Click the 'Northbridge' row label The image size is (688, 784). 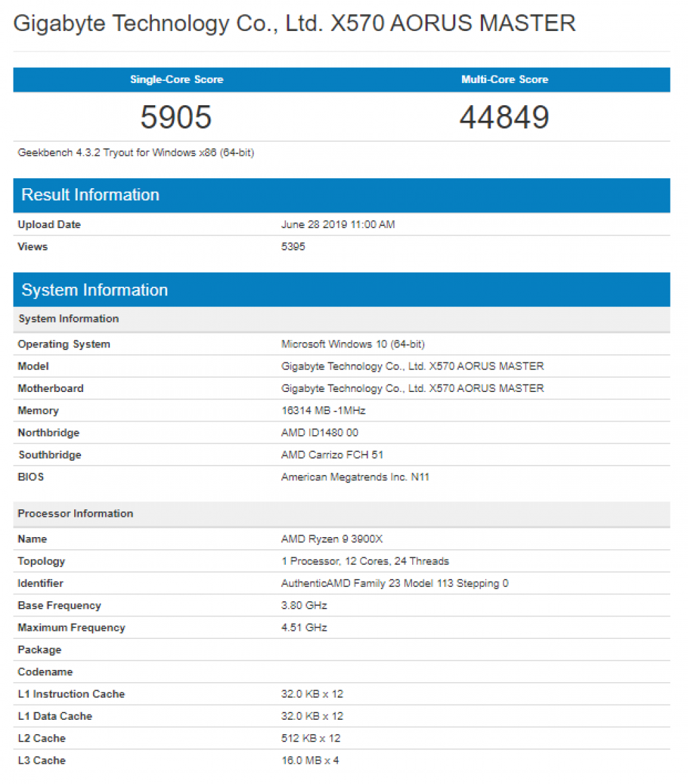coord(49,432)
